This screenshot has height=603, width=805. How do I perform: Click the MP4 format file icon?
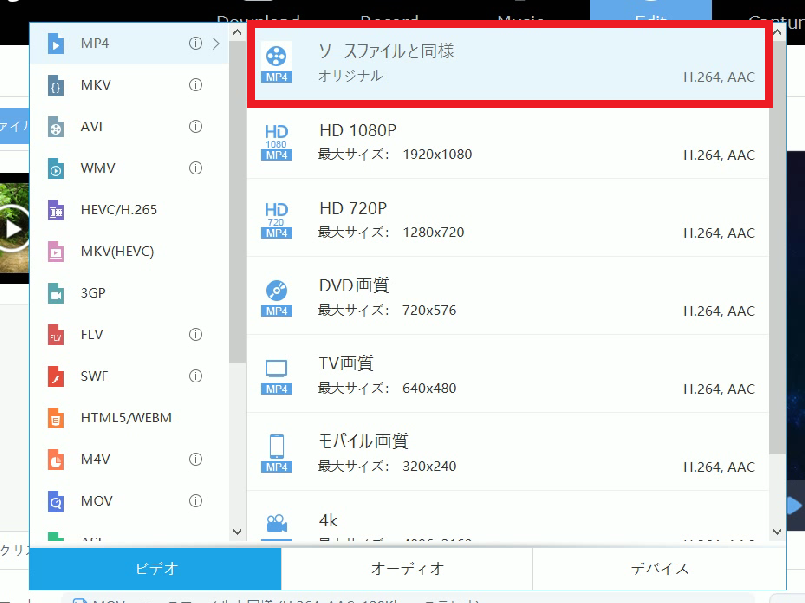[56, 44]
